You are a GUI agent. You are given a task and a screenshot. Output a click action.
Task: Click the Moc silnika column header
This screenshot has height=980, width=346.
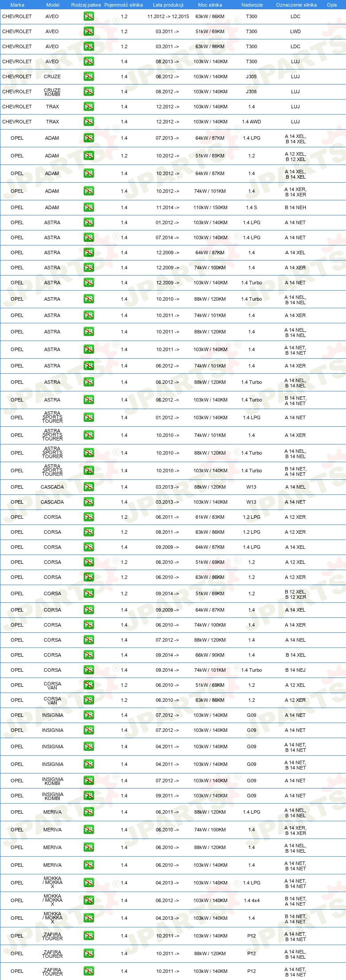tap(210, 5)
